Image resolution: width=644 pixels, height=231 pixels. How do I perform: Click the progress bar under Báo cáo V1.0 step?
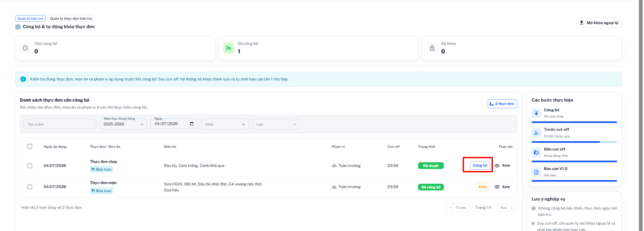[574, 181]
